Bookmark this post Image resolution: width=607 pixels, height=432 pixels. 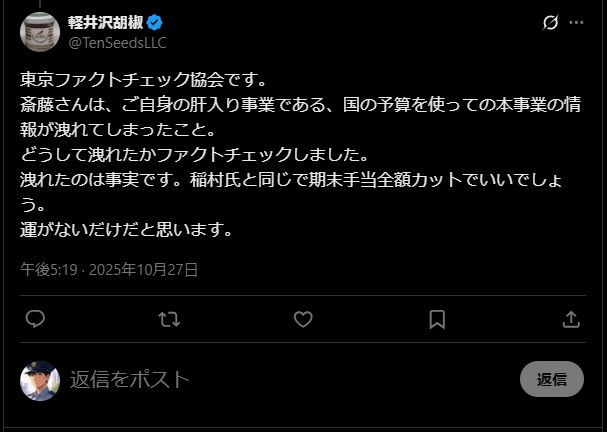(437, 319)
